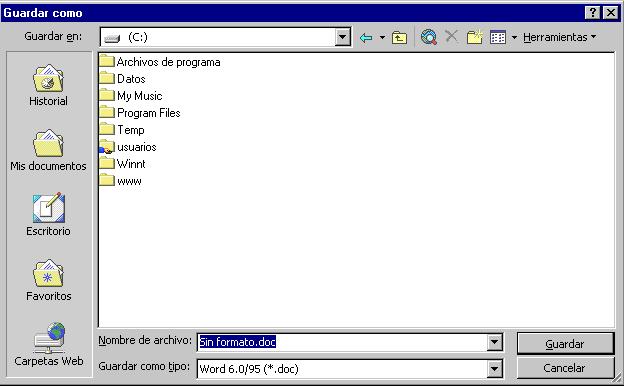The image size is (624, 386).
Task: Click the usuarios shared folder icon
Action: (107, 147)
